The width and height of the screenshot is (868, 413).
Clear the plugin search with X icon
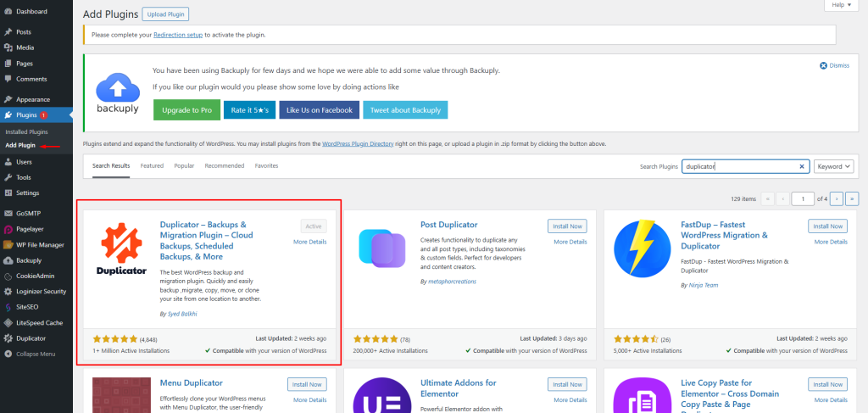click(802, 166)
